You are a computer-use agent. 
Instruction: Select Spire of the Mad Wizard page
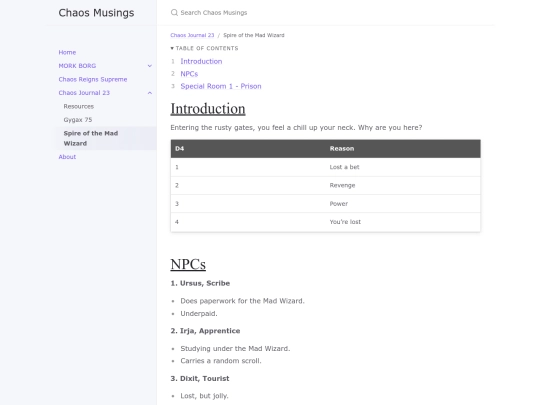click(91, 138)
